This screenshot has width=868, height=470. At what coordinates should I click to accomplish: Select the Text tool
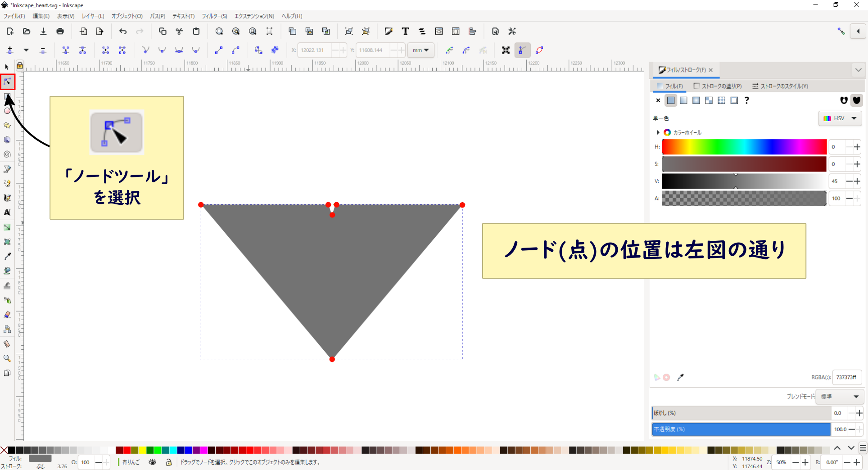pyautogui.click(x=7, y=212)
